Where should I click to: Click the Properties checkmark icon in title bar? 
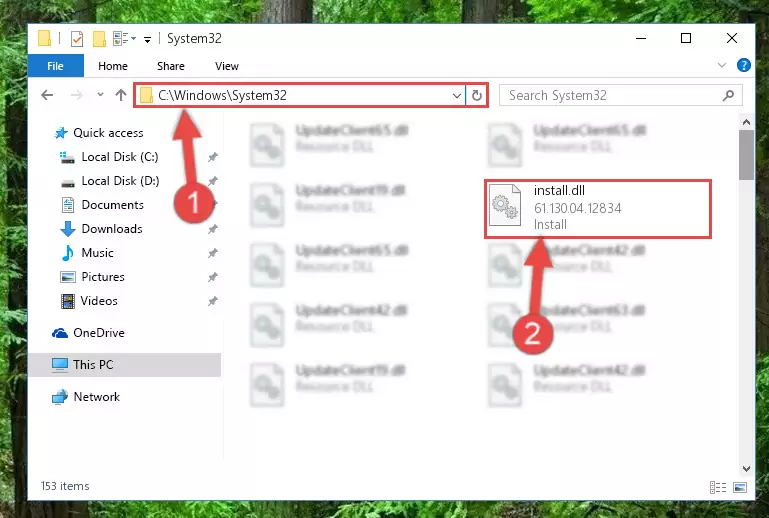point(77,39)
